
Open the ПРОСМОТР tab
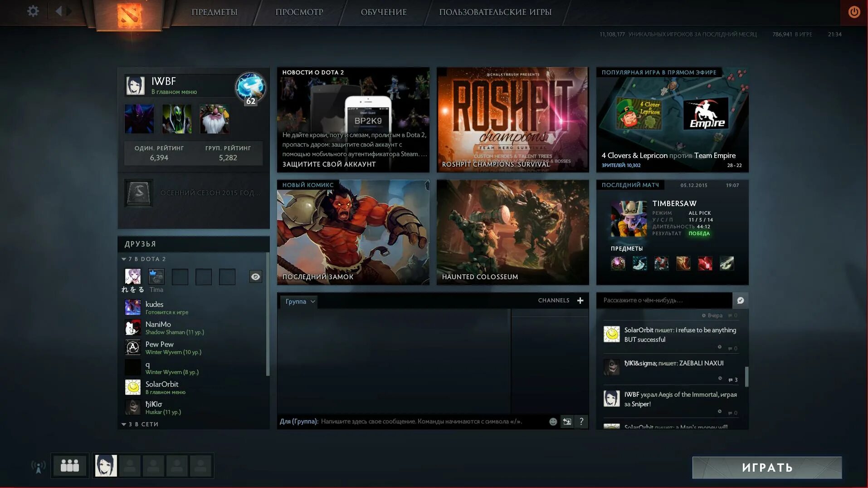click(x=299, y=12)
